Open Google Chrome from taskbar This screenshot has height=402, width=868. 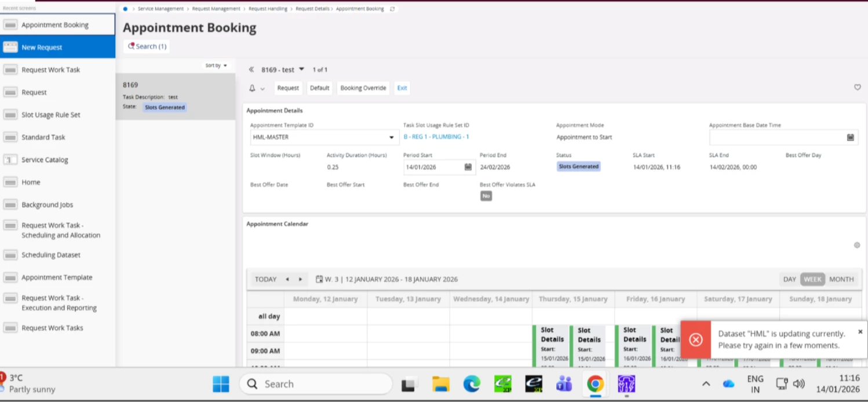[x=595, y=384]
